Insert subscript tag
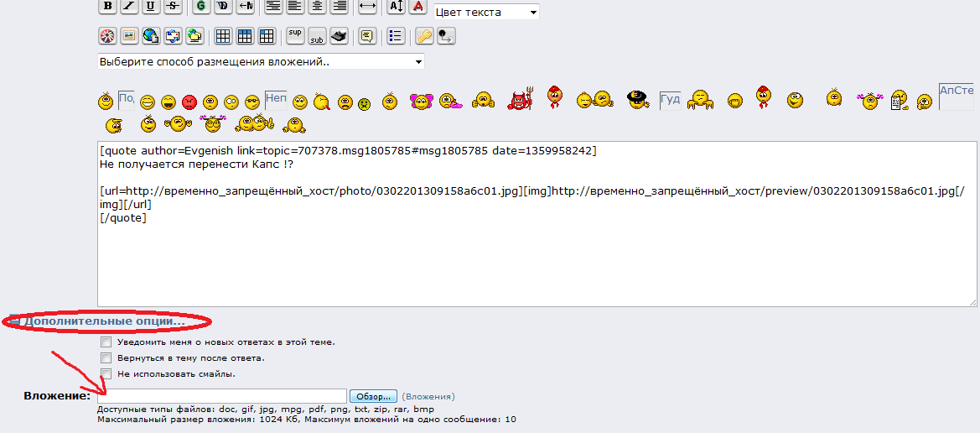Screen dimensions: 980x433 pos(317,36)
